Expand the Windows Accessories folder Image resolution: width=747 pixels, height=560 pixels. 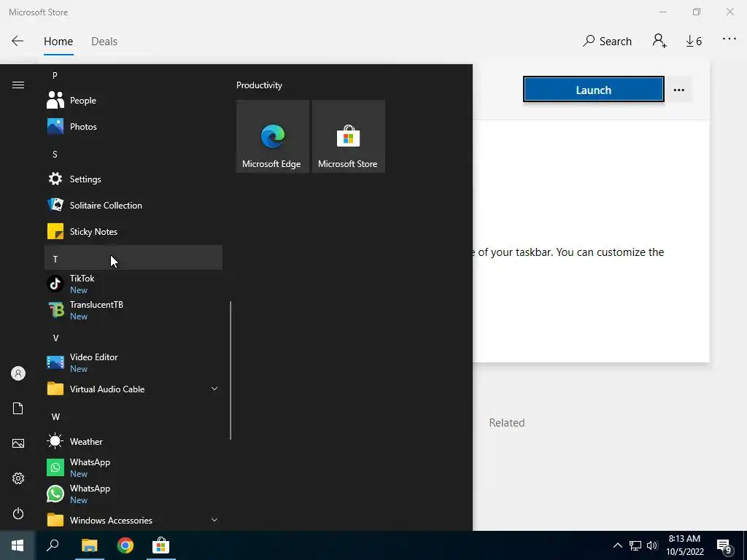[x=133, y=520]
